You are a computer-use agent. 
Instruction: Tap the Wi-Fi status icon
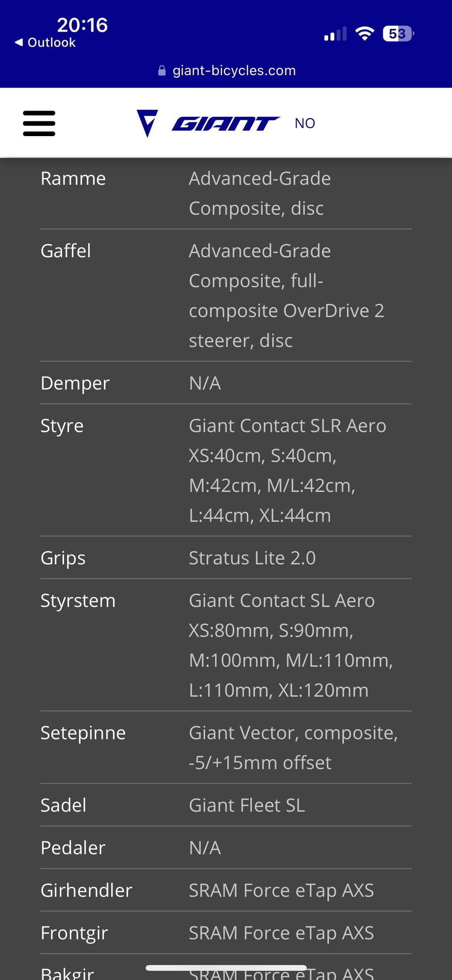pos(364,33)
